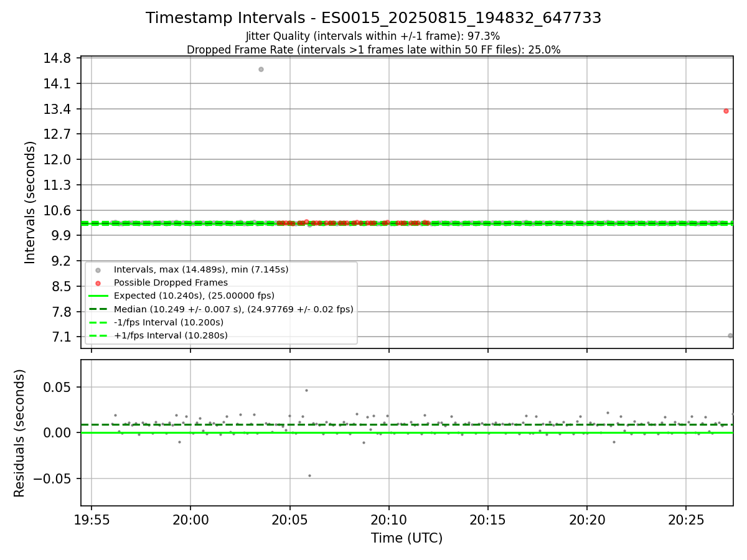Click the x-axis tick label '20:05'
The image size is (747, 560).
(x=289, y=520)
